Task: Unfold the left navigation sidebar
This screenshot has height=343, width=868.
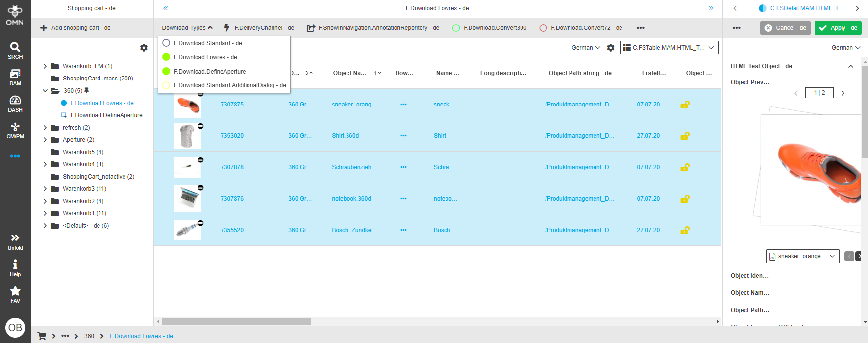Action: 15,242
